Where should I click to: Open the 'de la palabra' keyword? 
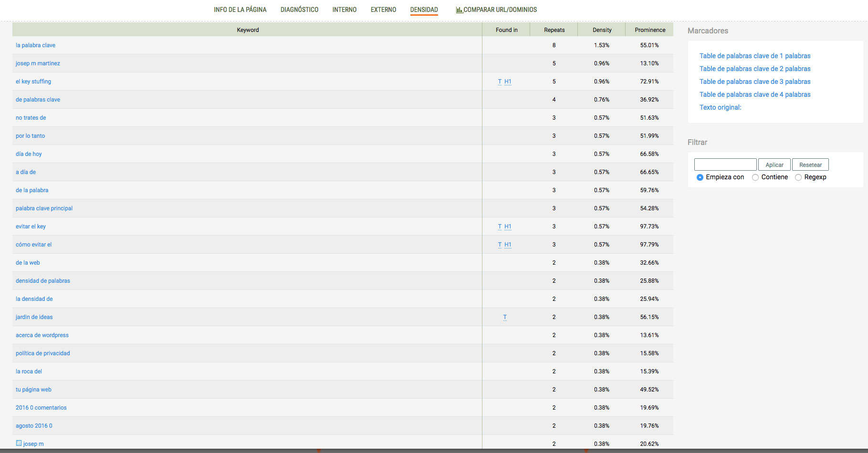tap(32, 190)
